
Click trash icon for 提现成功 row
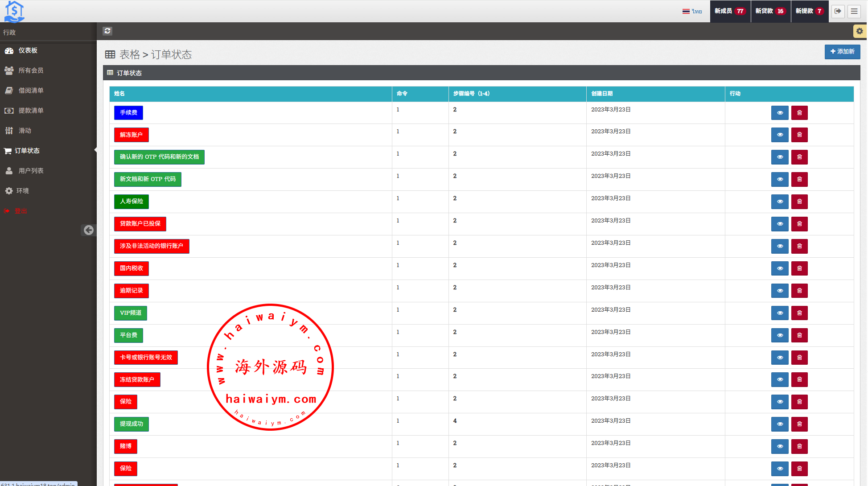(799, 424)
